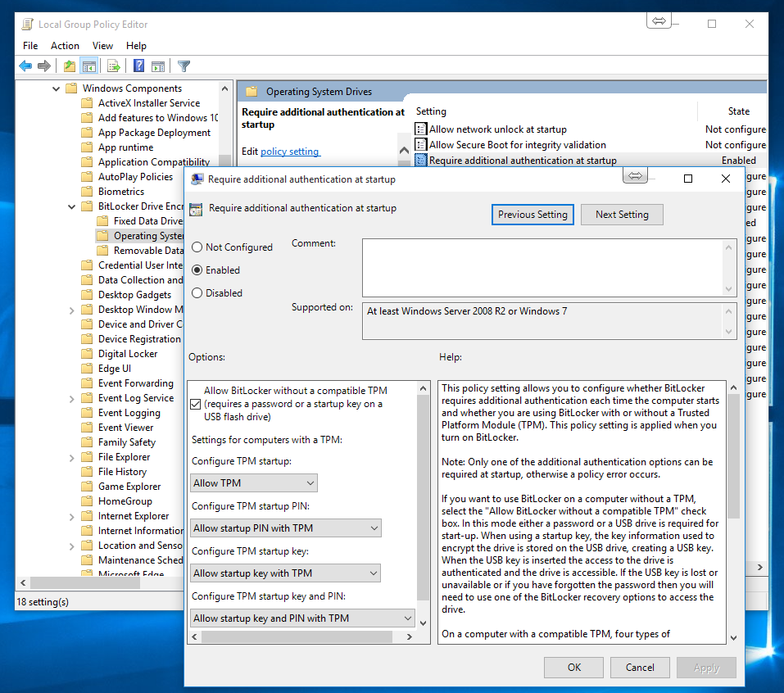Open the Action menu
784x693 pixels.
pos(65,46)
